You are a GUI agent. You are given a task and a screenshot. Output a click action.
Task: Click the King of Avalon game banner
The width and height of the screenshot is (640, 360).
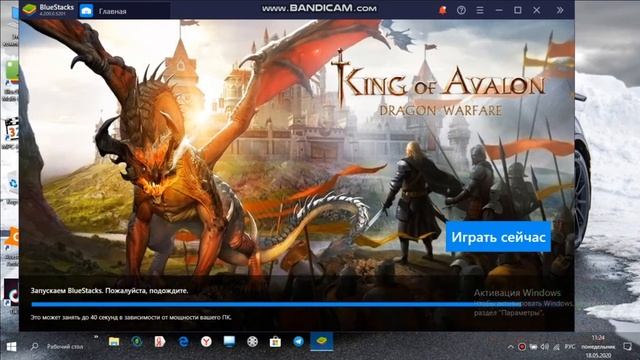click(297, 147)
